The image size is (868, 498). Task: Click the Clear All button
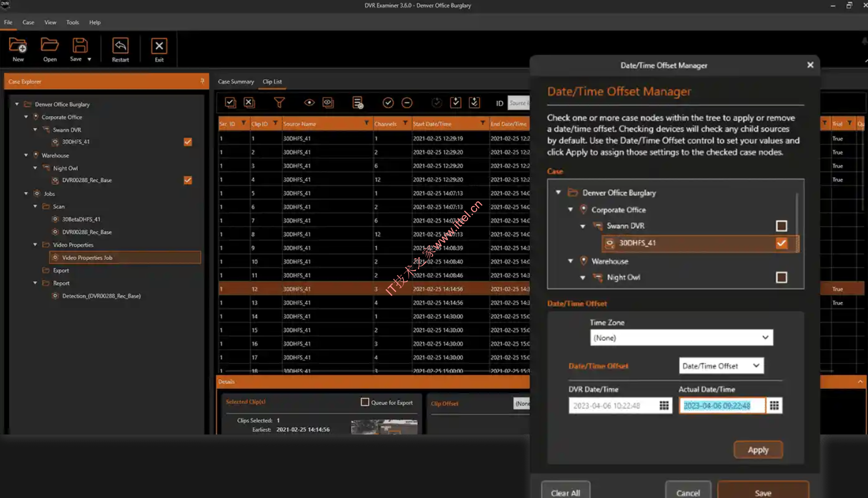565,492
